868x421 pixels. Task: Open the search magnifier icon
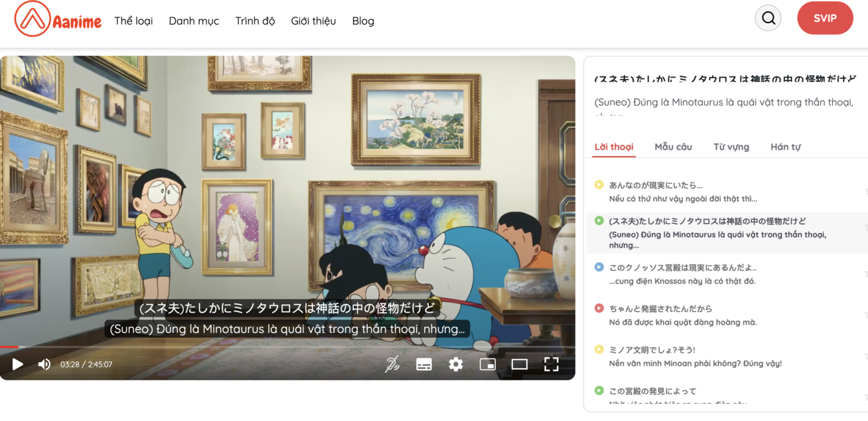click(x=768, y=18)
